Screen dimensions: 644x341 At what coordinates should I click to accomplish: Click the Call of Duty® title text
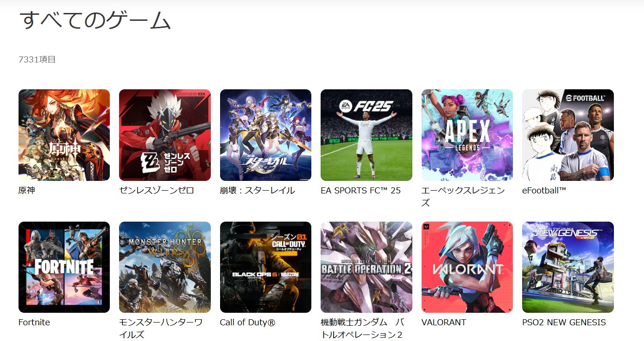(x=247, y=322)
